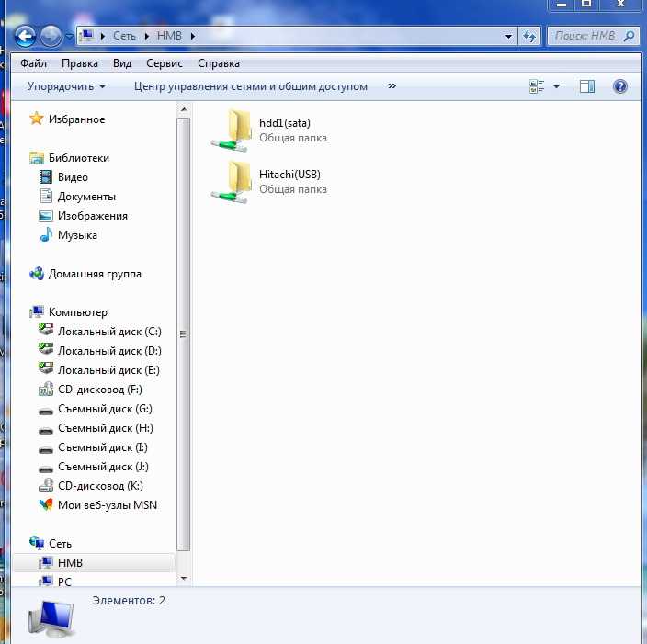Refresh the folder with the refresh button
Viewport: 647px width, 644px height.
pyautogui.click(x=529, y=37)
